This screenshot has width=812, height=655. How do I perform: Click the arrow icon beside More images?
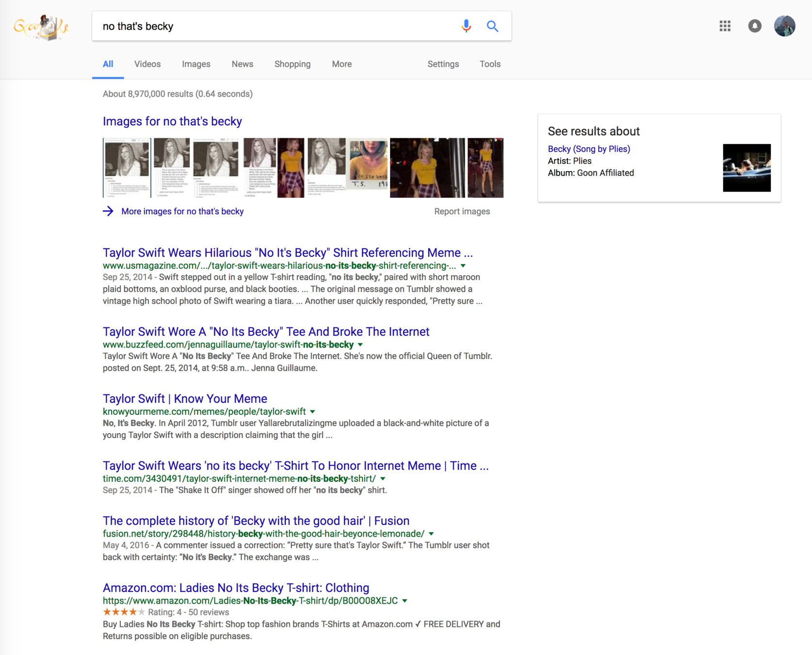click(x=108, y=211)
